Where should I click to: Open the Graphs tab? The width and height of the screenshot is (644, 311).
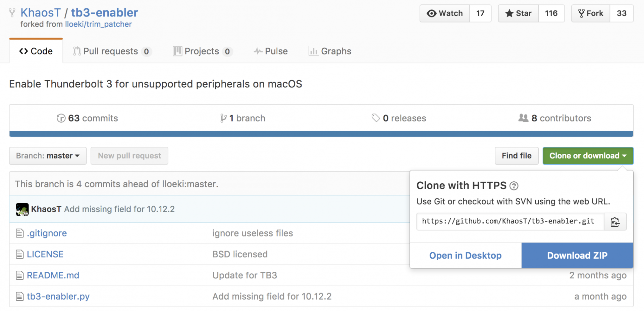point(330,51)
